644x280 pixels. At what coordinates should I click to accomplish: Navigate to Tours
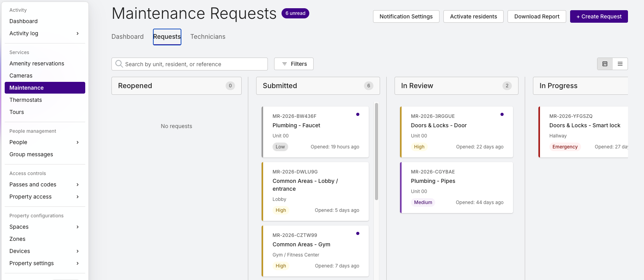(45, 112)
